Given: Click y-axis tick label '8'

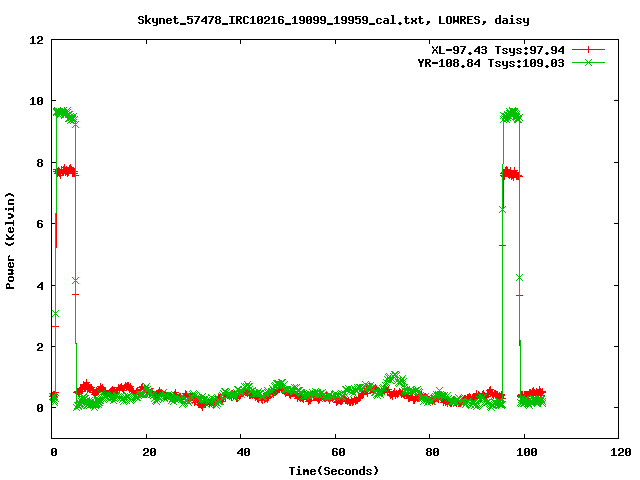Looking at the screenshot, I should tap(40, 163).
